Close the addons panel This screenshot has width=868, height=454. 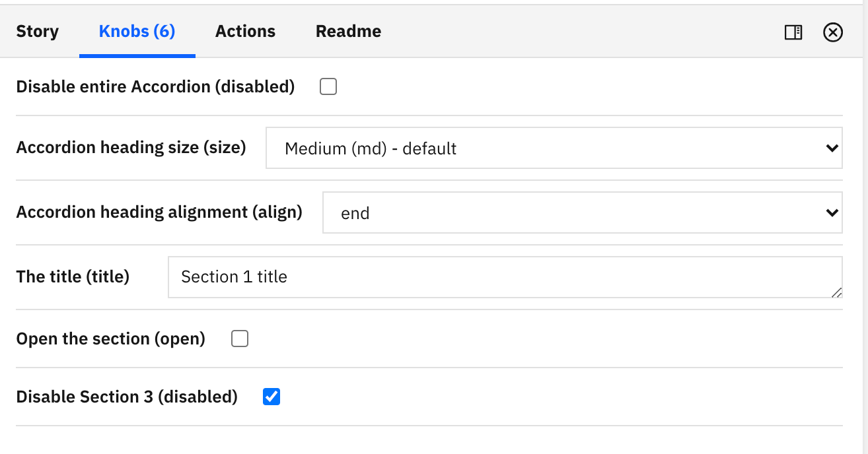(x=833, y=32)
